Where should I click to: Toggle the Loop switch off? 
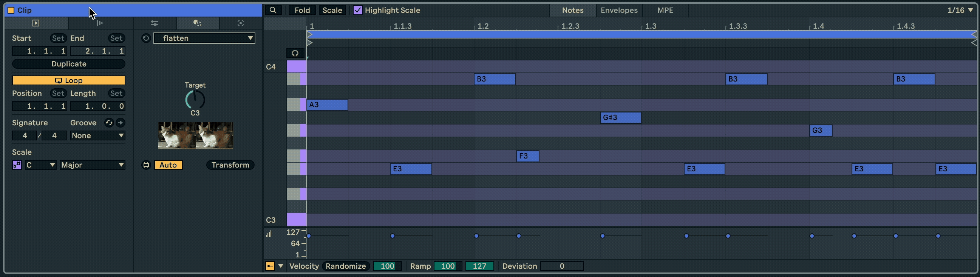[x=68, y=80]
